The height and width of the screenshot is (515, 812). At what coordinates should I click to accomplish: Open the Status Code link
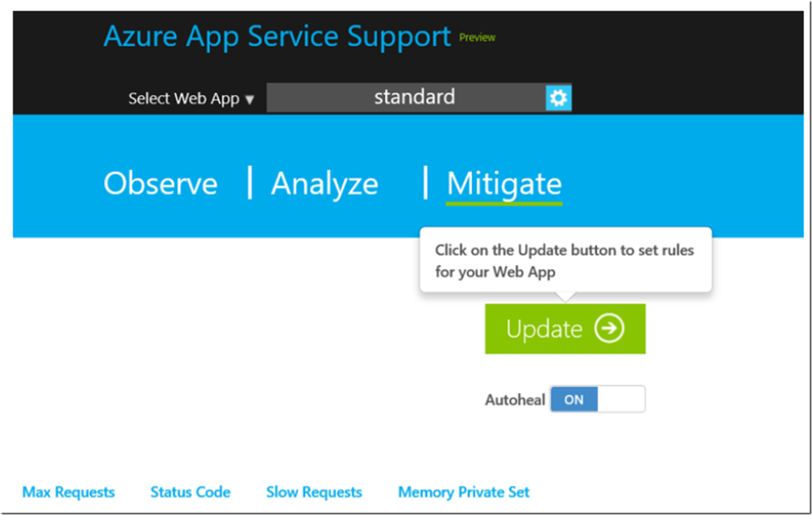(x=190, y=492)
